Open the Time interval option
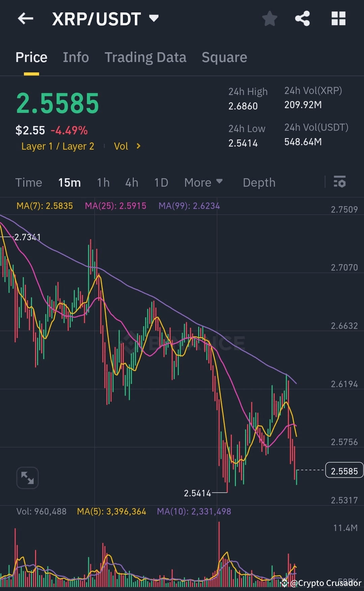 point(29,182)
